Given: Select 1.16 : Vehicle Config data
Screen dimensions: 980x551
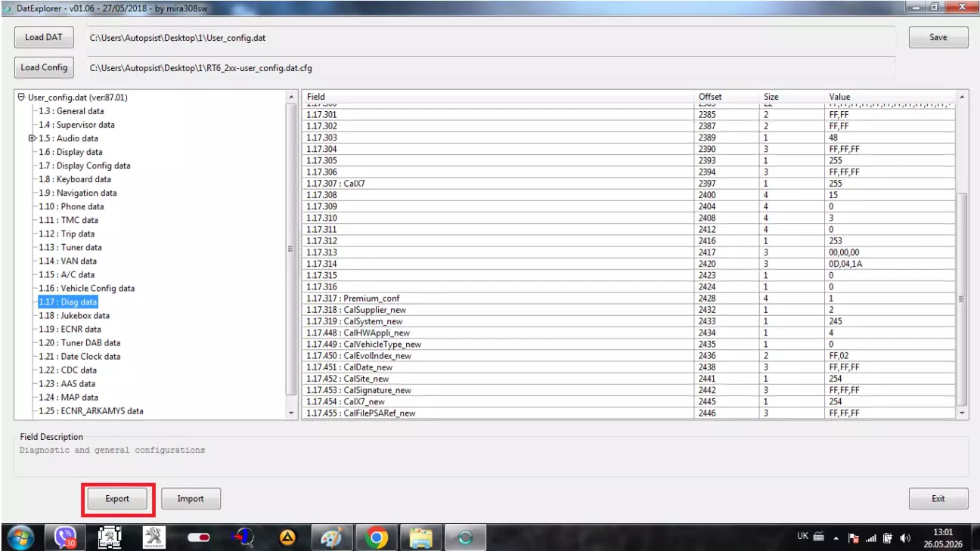Looking at the screenshot, I should tap(87, 288).
